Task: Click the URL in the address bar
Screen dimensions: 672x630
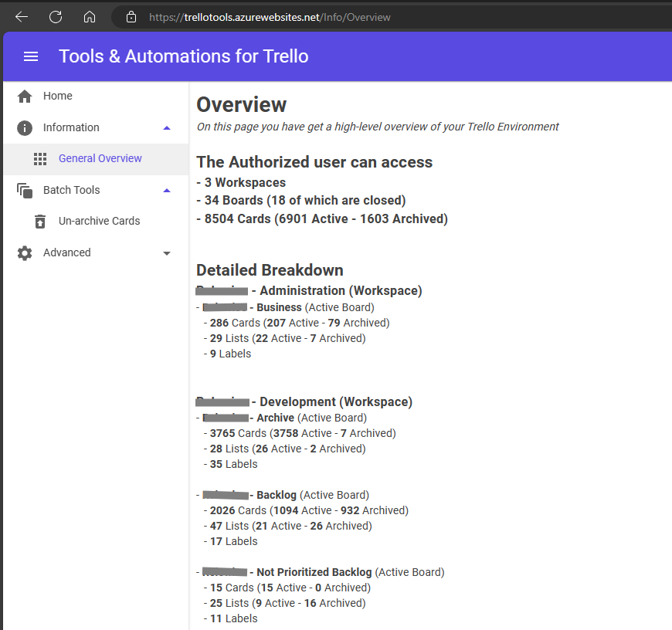Action: (270, 17)
